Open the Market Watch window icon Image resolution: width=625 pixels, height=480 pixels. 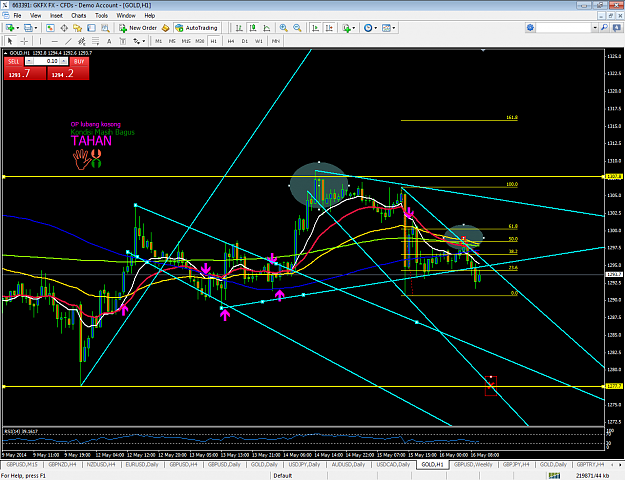pyautogui.click(x=50, y=28)
